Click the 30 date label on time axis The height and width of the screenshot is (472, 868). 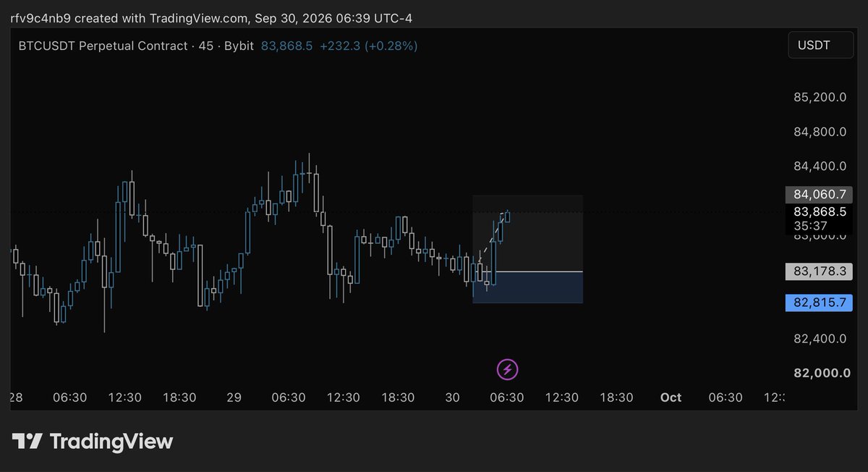pyautogui.click(x=453, y=397)
